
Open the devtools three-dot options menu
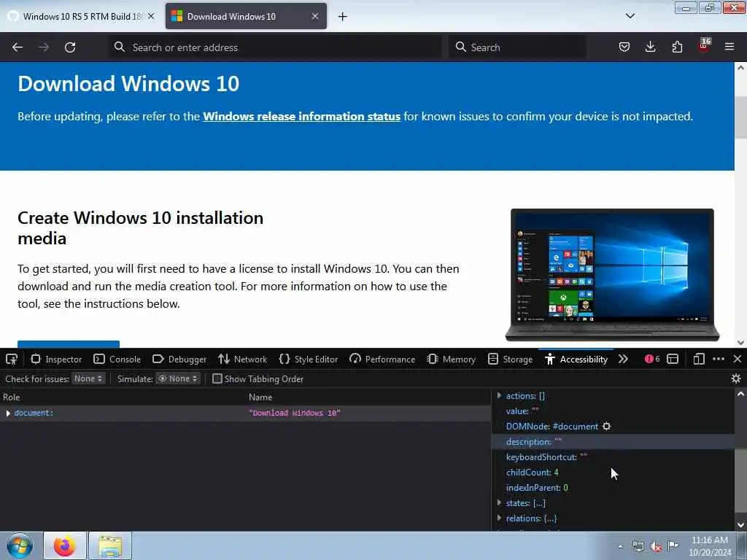click(x=719, y=359)
